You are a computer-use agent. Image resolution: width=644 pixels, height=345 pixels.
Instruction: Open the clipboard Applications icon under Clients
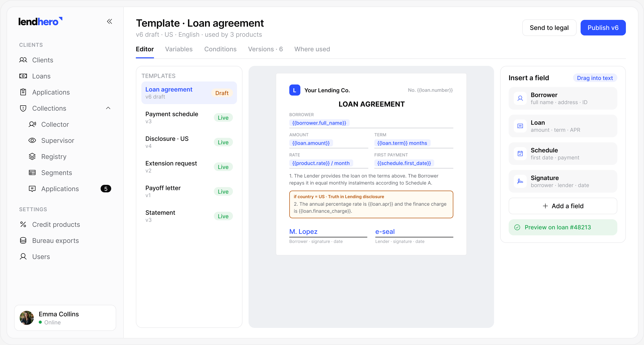(x=23, y=92)
